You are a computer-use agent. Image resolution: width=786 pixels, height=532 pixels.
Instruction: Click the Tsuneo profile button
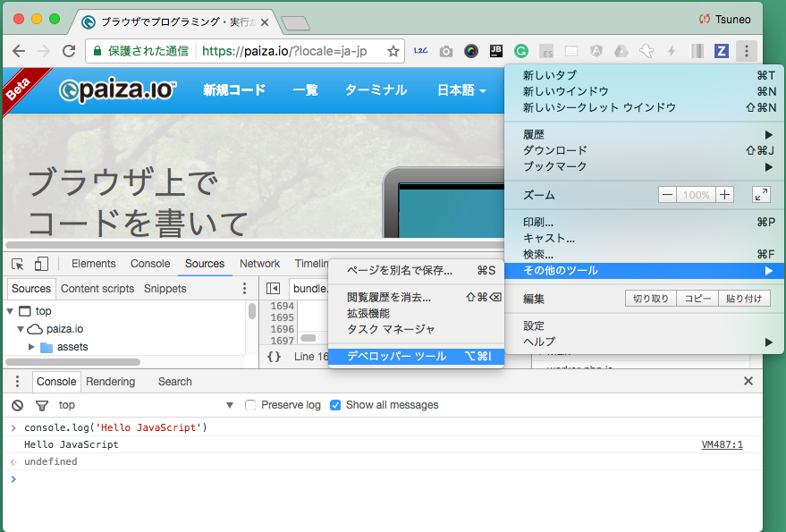pos(725,20)
